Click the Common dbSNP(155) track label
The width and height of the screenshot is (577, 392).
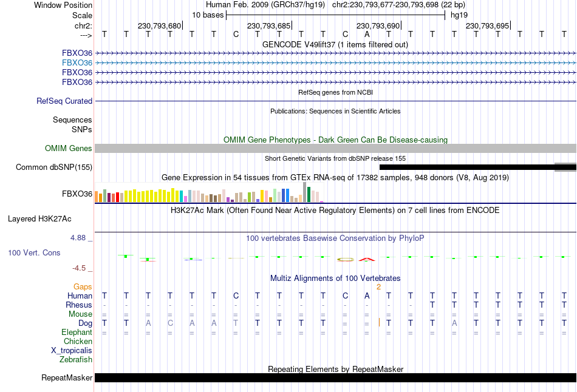[x=54, y=167]
